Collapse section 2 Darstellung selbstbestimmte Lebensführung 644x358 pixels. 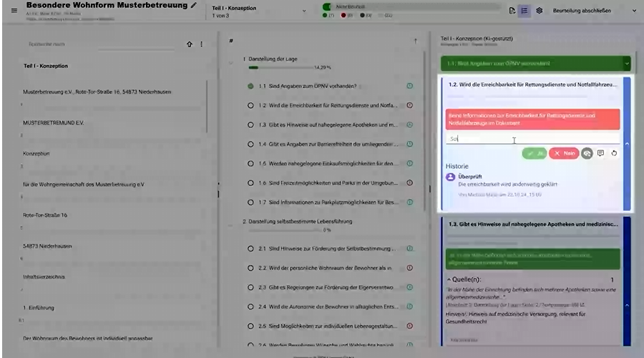click(x=230, y=226)
